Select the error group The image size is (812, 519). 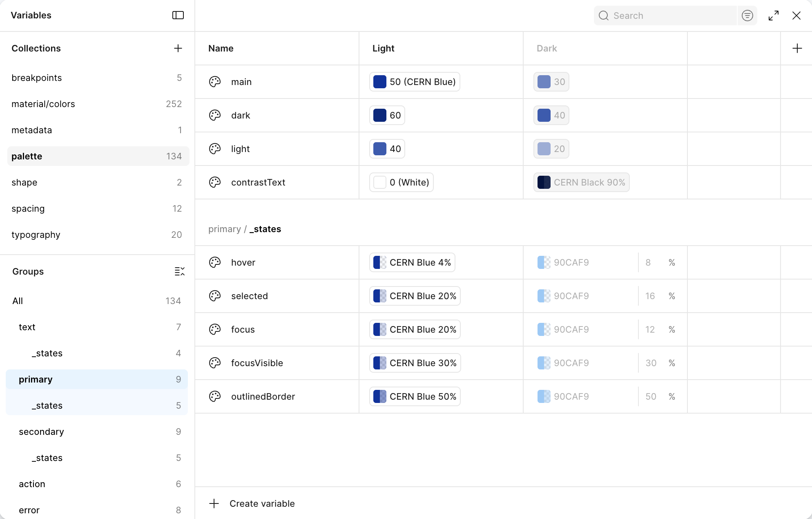[x=97, y=510]
